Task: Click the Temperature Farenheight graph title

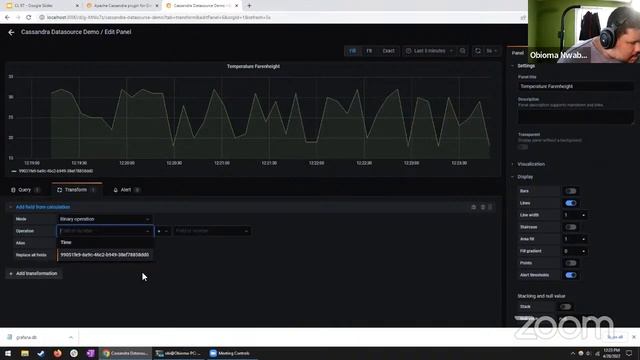Action: pyautogui.click(x=253, y=66)
